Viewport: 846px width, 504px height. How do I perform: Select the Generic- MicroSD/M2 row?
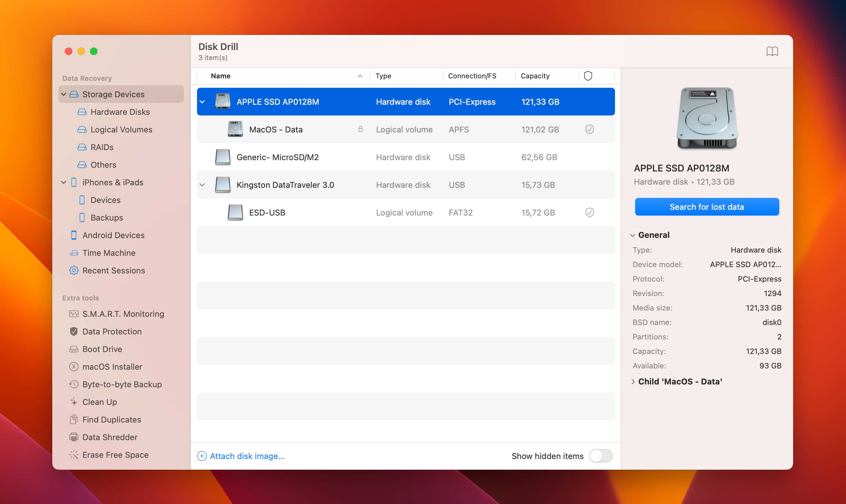click(x=406, y=157)
